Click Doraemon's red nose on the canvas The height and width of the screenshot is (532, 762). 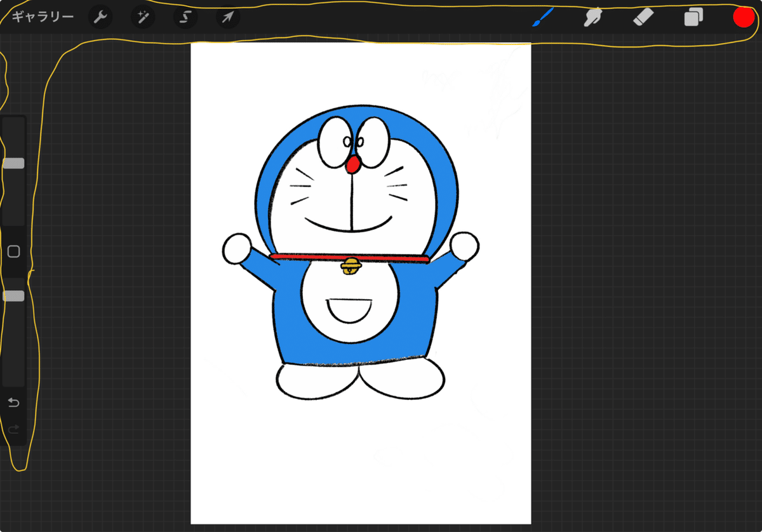(354, 165)
